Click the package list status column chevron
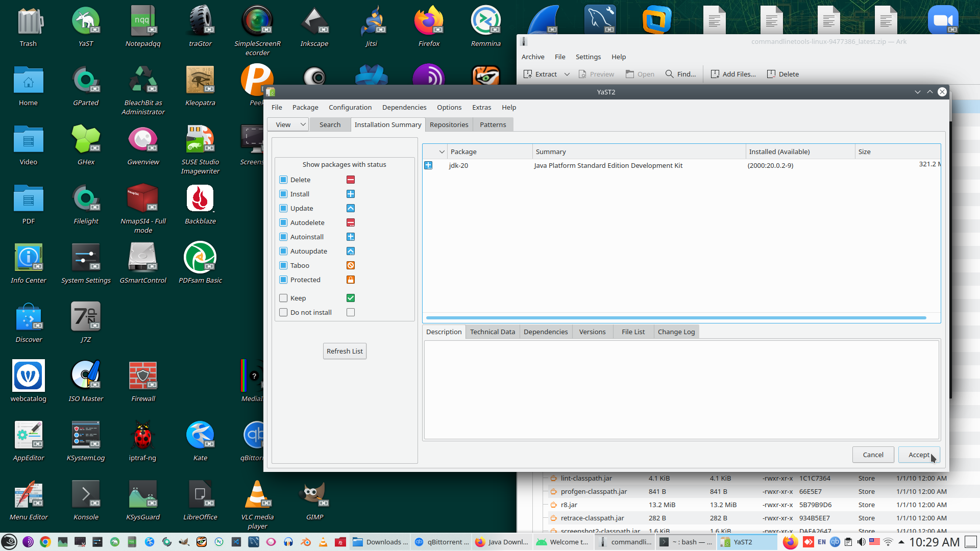 click(x=442, y=152)
